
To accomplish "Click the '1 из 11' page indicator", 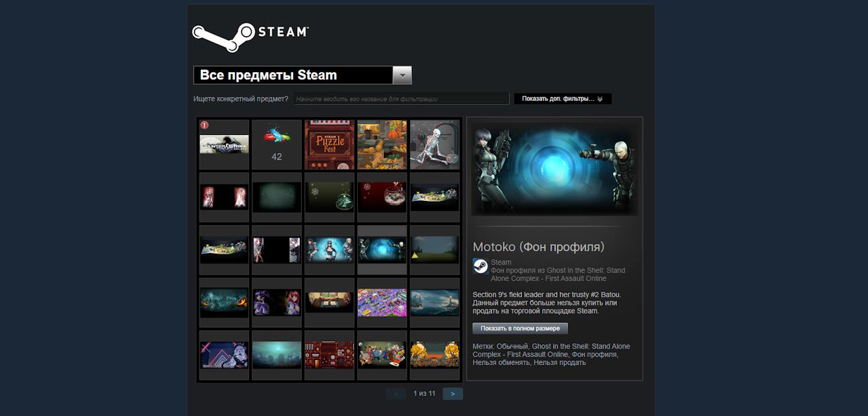I will click(x=424, y=394).
